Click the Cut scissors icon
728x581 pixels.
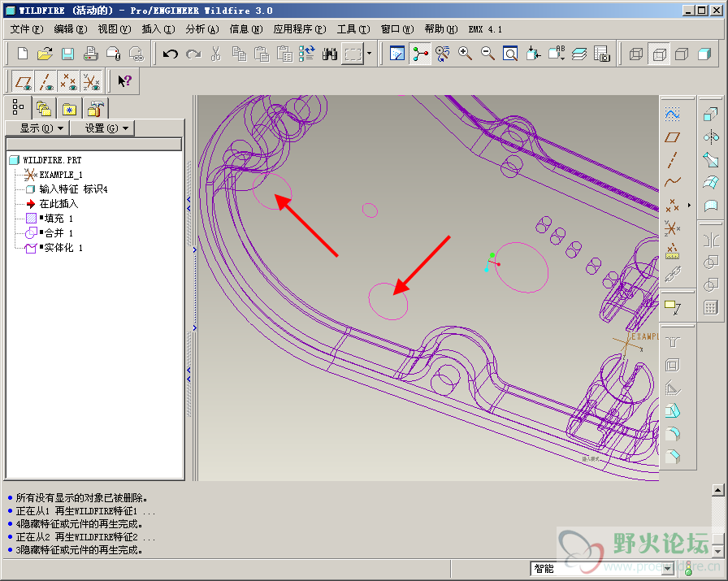point(216,54)
